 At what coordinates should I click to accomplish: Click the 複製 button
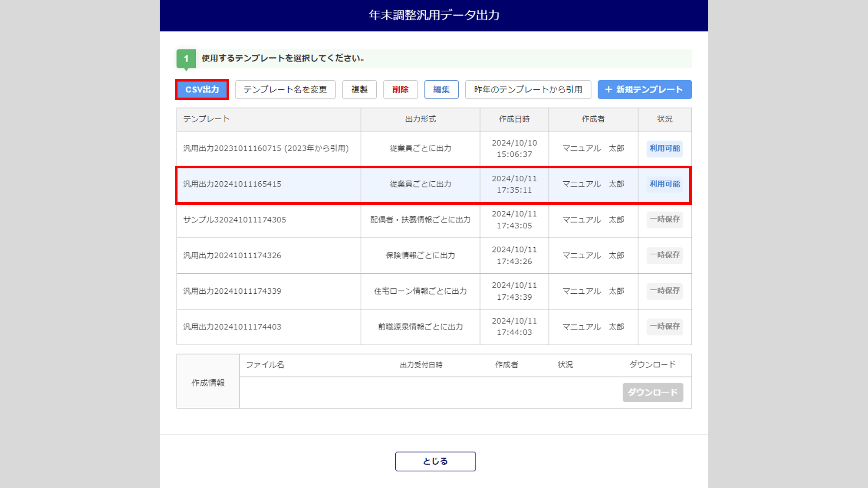click(359, 89)
